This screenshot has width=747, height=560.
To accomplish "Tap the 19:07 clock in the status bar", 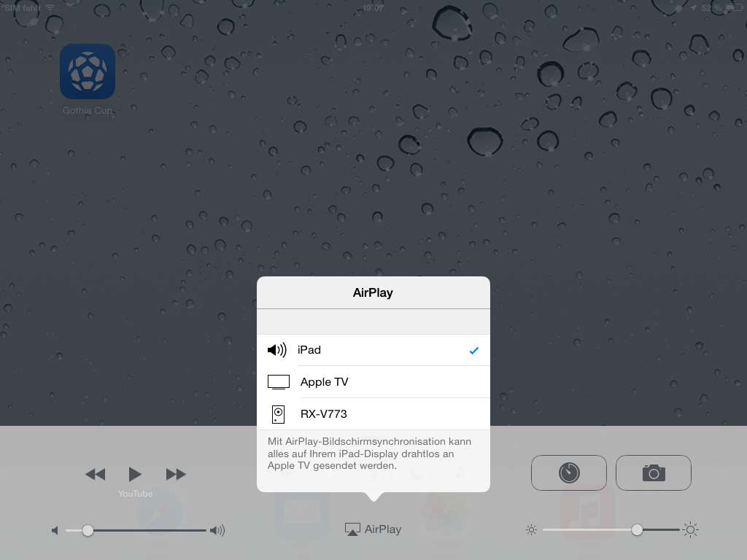I will click(373, 7).
